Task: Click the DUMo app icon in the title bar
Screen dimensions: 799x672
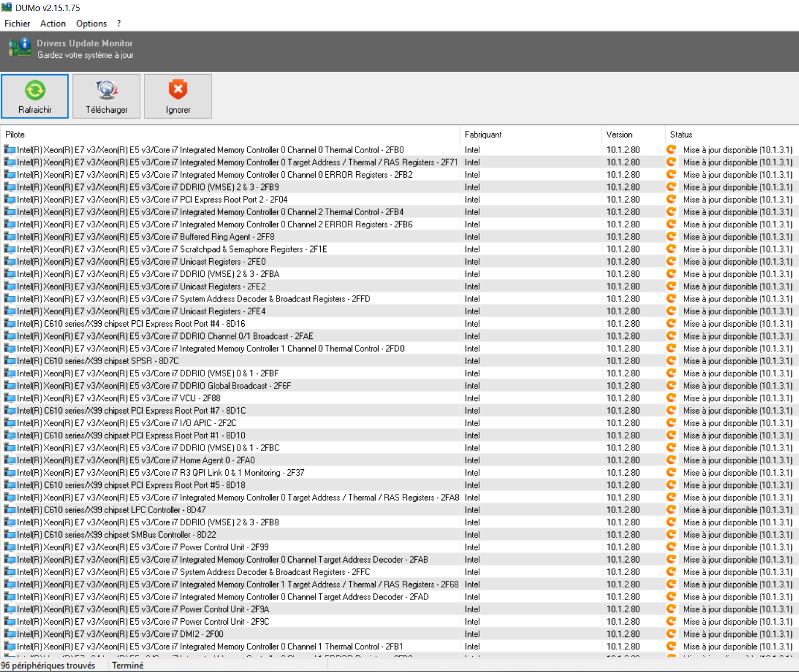Action: click(6, 8)
